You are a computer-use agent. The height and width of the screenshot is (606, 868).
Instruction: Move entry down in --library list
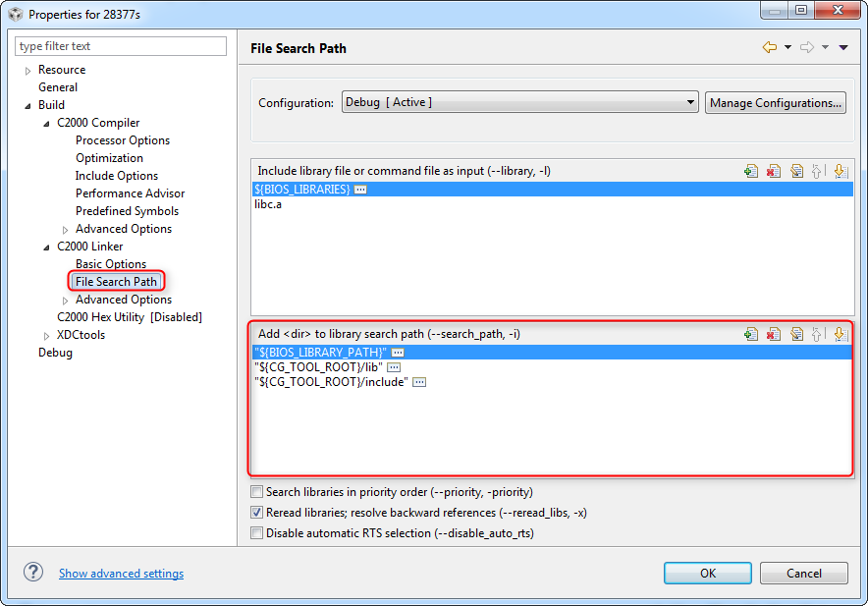coord(840,171)
